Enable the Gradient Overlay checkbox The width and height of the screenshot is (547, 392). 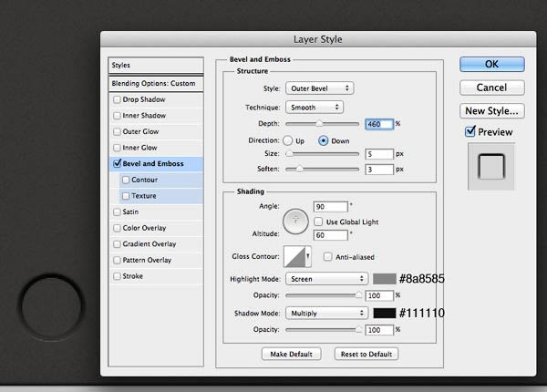coord(117,244)
